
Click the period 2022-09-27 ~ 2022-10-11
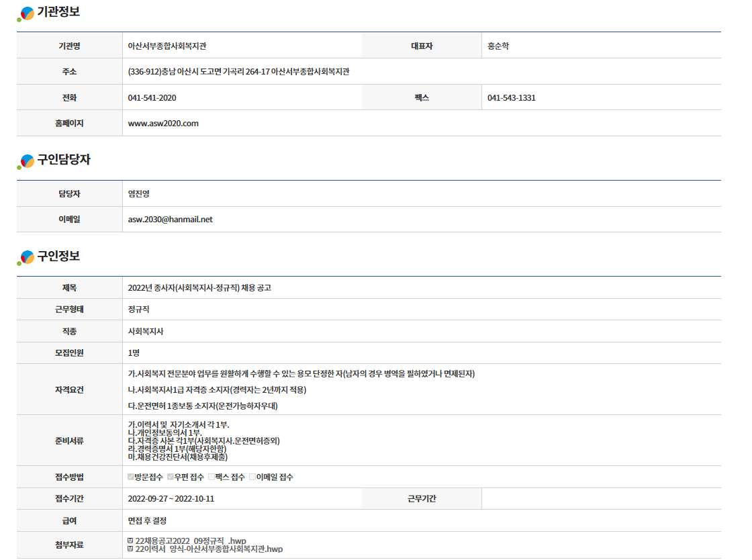pyautogui.click(x=171, y=499)
